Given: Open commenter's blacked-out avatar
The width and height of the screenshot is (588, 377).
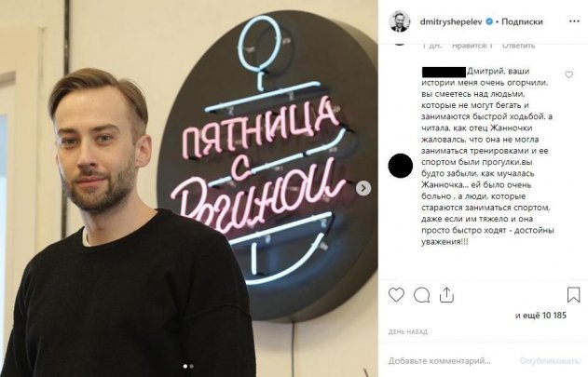Looking at the screenshot, I should tap(401, 166).
